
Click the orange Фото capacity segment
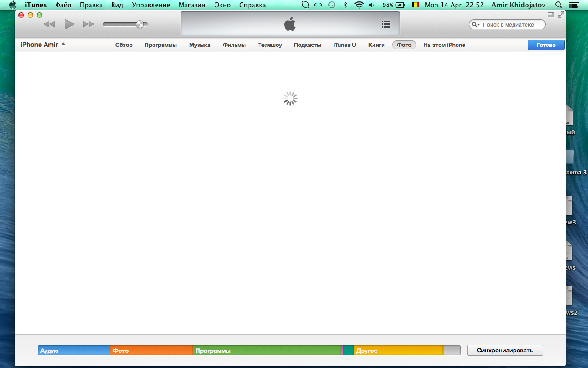pos(152,351)
